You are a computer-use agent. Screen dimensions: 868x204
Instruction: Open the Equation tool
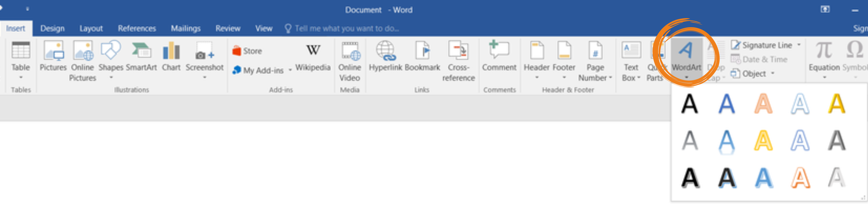click(824, 60)
